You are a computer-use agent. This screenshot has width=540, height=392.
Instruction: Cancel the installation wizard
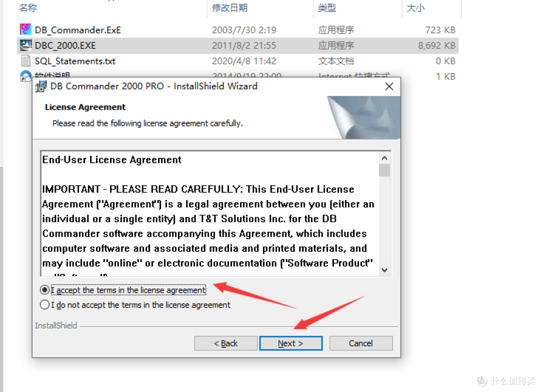pyautogui.click(x=360, y=343)
